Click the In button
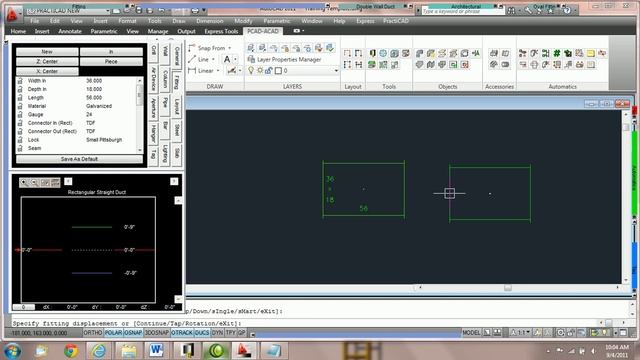Image resolution: width=640 pixels, height=360 pixels. click(111, 52)
